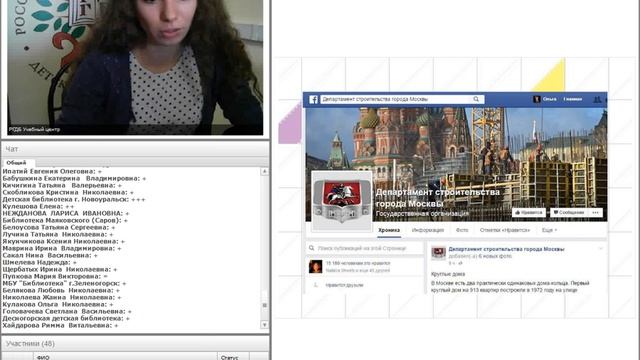640x360 pixels.
Task: Click the search magnifier in Facebook bar
Action: (476, 99)
